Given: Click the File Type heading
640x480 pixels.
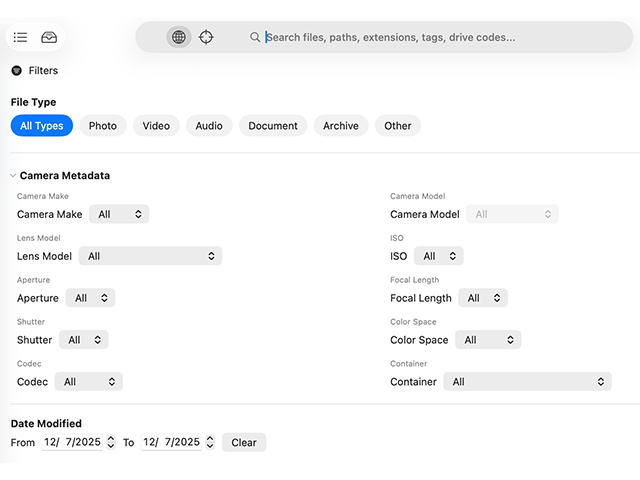Looking at the screenshot, I should pyautogui.click(x=33, y=102).
